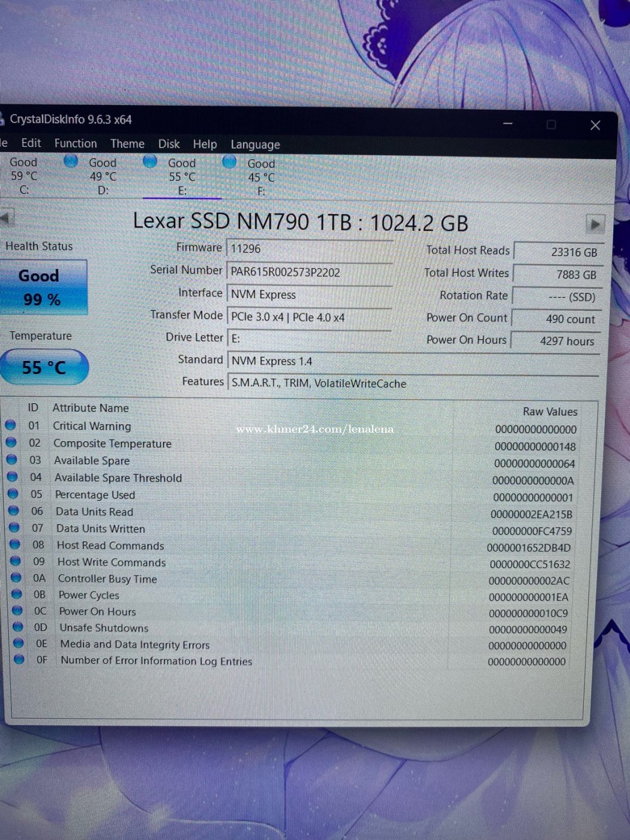
Task: Click the status icon for Available Spare
Action: (11, 460)
